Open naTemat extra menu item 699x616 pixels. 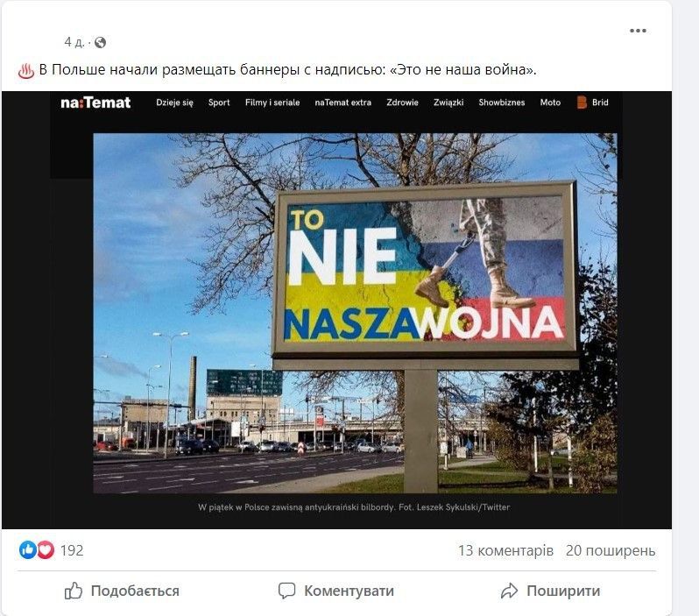[x=342, y=103]
